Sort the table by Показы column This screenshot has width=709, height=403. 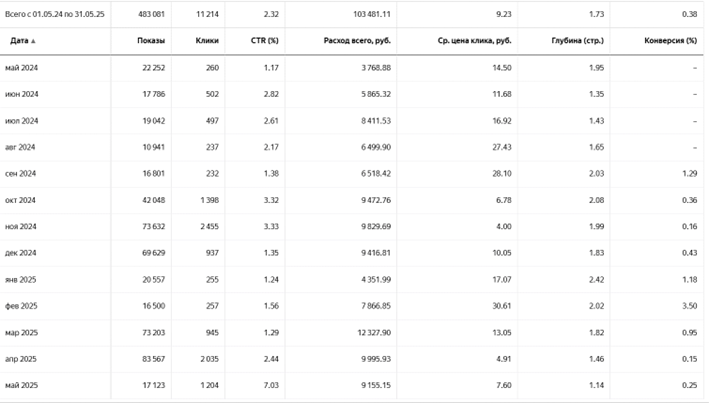pos(151,41)
